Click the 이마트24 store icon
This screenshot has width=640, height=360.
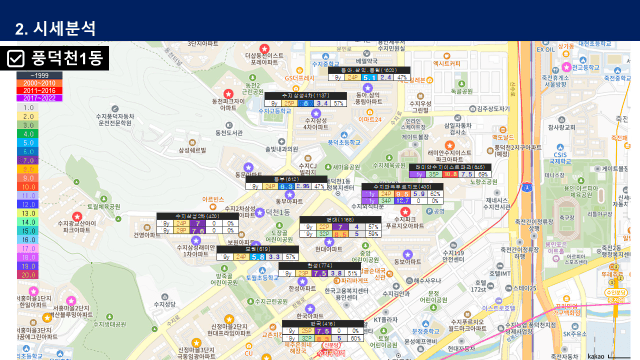tap(370, 112)
